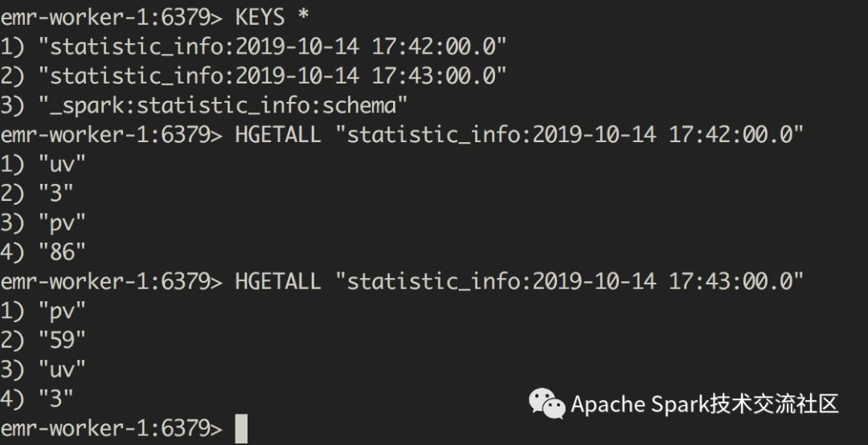Click the final empty emr-worker-1:6379> prompt
The image size is (868, 445).
(x=111, y=428)
